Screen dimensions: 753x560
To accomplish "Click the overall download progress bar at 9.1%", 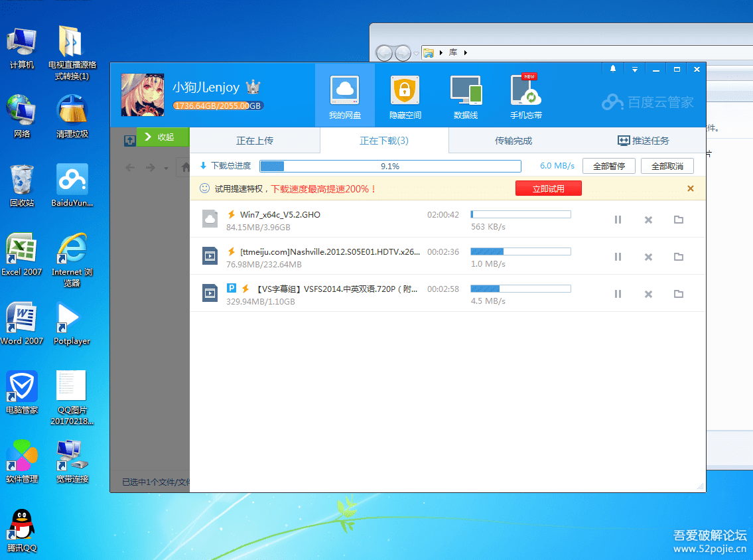I will coord(390,166).
